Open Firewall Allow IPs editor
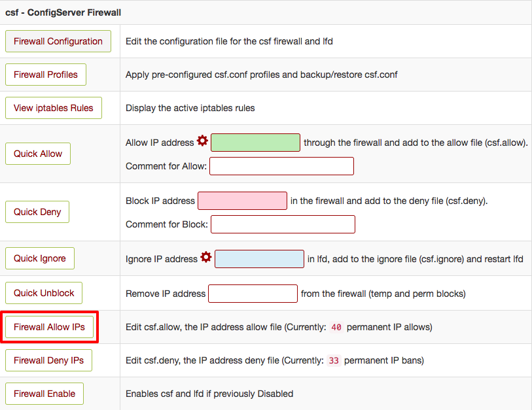The height and width of the screenshot is (410, 532). pyautogui.click(x=50, y=326)
